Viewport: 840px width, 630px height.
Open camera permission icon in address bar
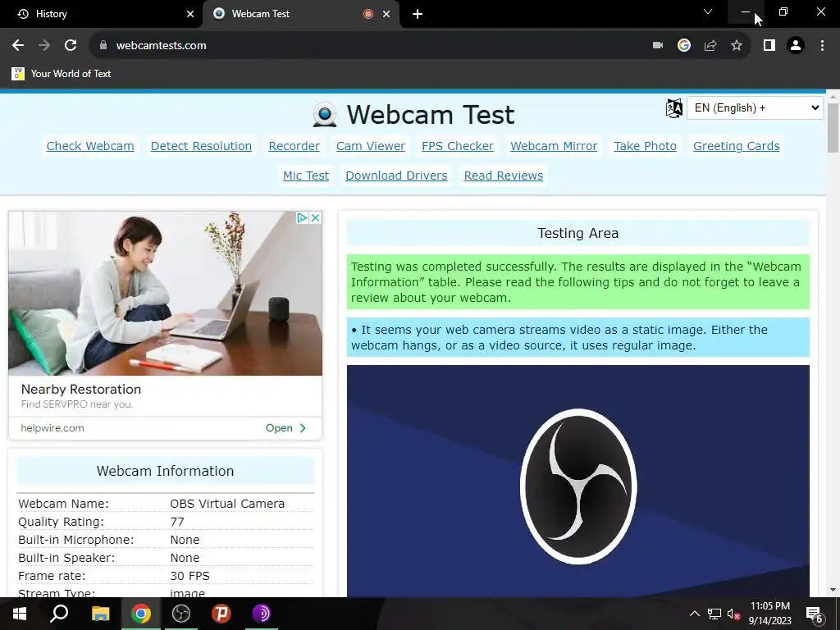pyautogui.click(x=658, y=46)
